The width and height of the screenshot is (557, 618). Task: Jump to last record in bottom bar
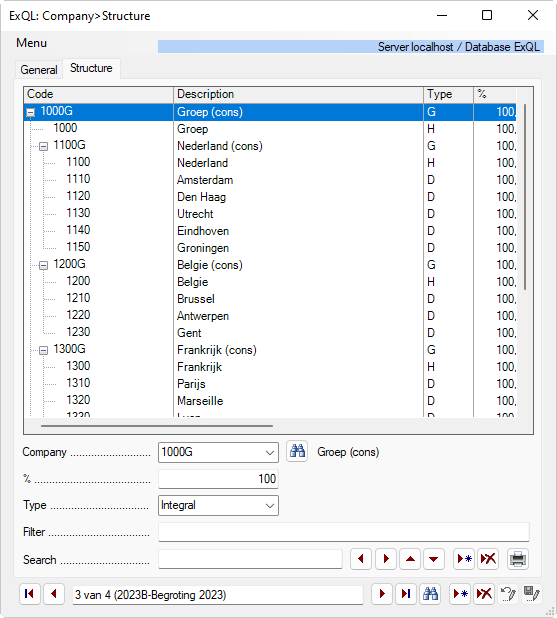point(406,594)
